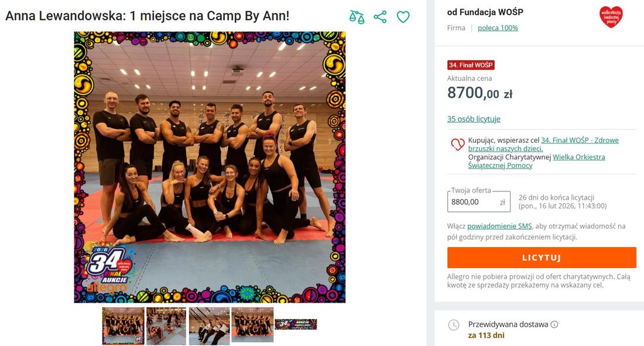The height and width of the screenshot is (346, 644).
Task: Select the third thumbnail of stretching group
Action: click(210, 326)
